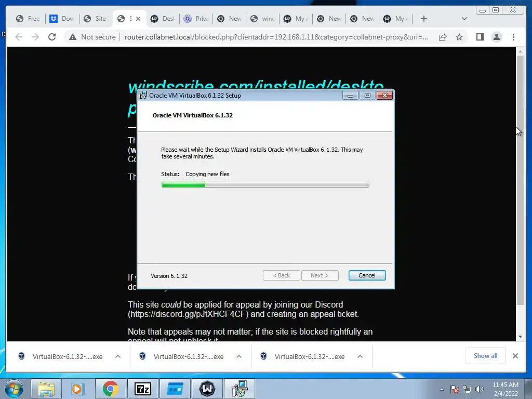Open Windows Explorer from taskbar
Viewport: 532px width, 399px height.
[46, 389]
